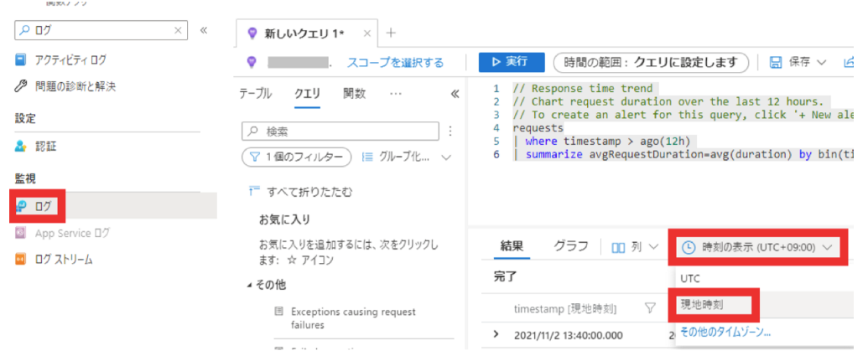The height and width of the screenshot is (356, 868).
Task: Clear the sidebar search box text
Action: tap(178, 30)
